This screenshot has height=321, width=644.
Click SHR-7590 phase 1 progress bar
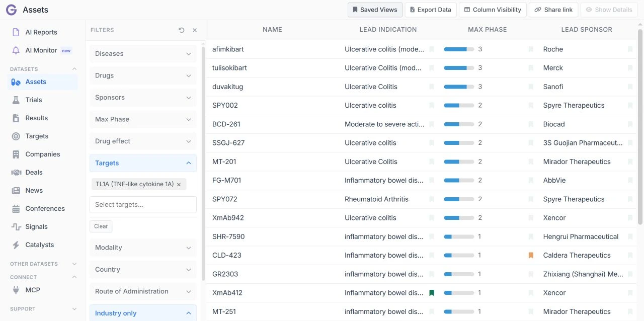pyautogui.click(x=459, y=236)
